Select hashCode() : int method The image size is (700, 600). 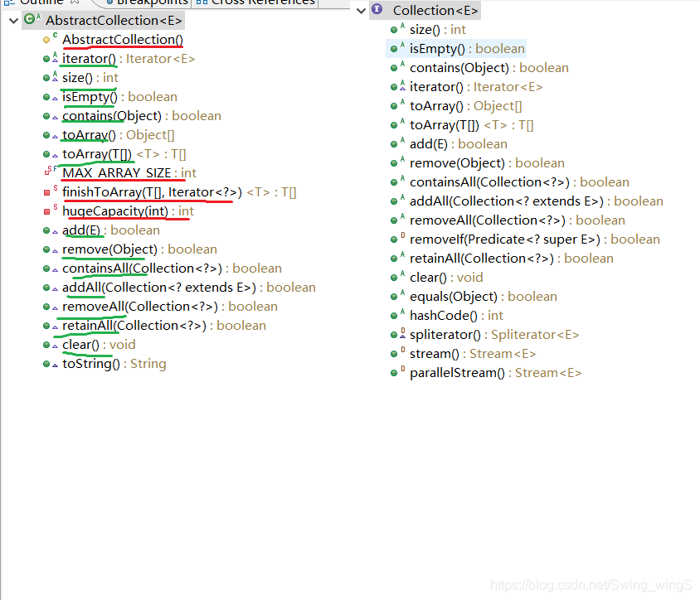456,316
